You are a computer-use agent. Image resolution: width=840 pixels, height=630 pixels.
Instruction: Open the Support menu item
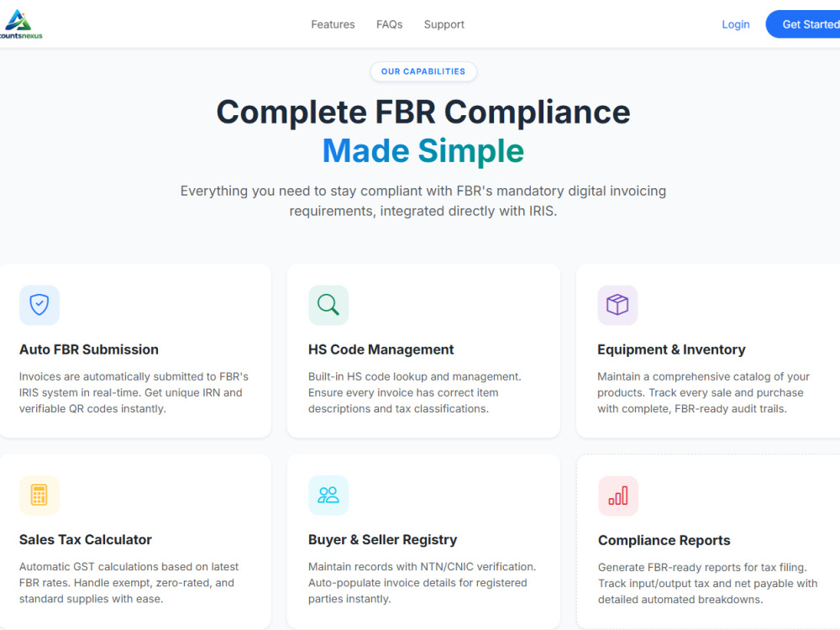coord(444,24)
